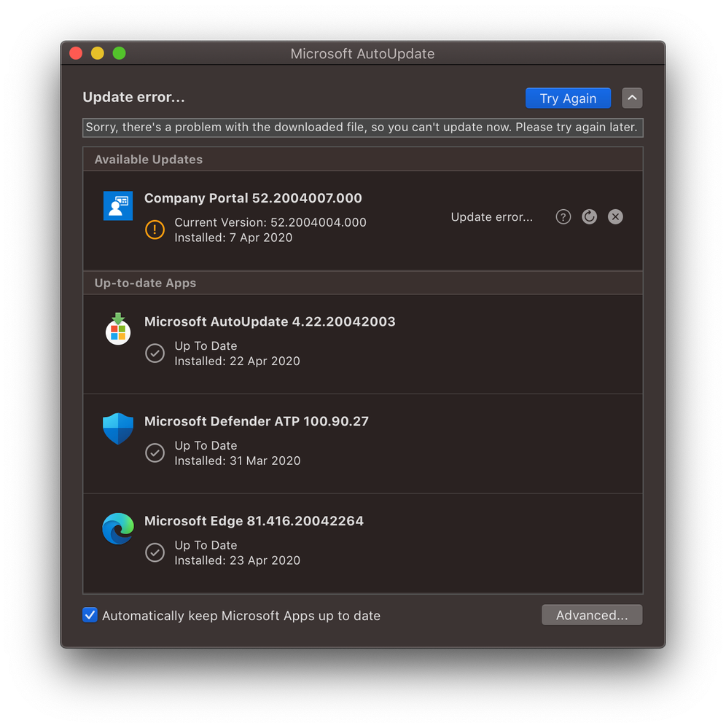Click the Up-to-date Apps section header

pos(363,283)
